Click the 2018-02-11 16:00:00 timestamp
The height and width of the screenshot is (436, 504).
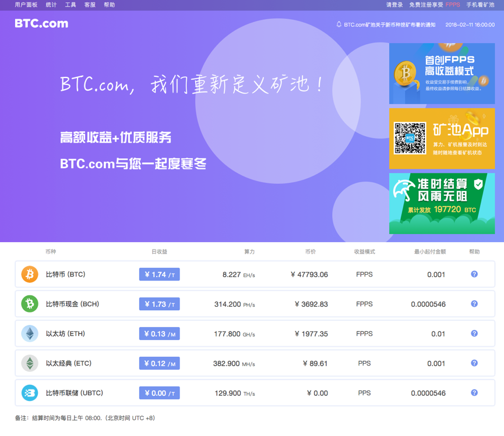(470, 24)
